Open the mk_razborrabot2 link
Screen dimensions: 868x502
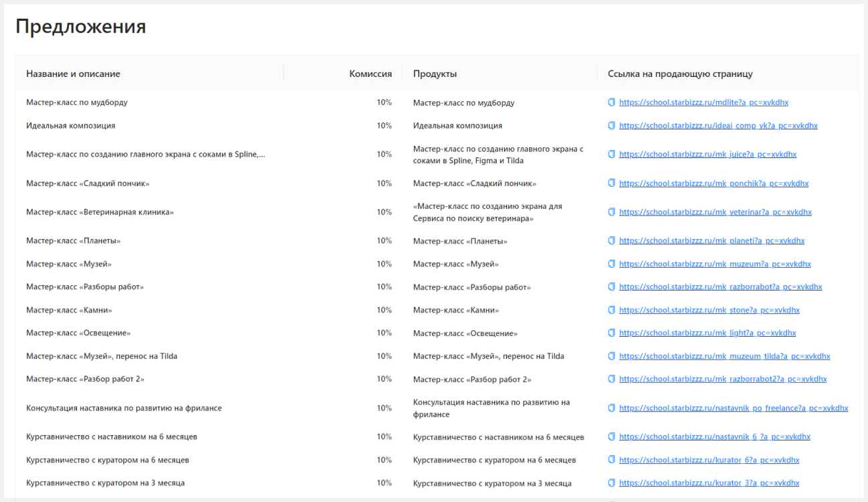(x=722, y=380)
